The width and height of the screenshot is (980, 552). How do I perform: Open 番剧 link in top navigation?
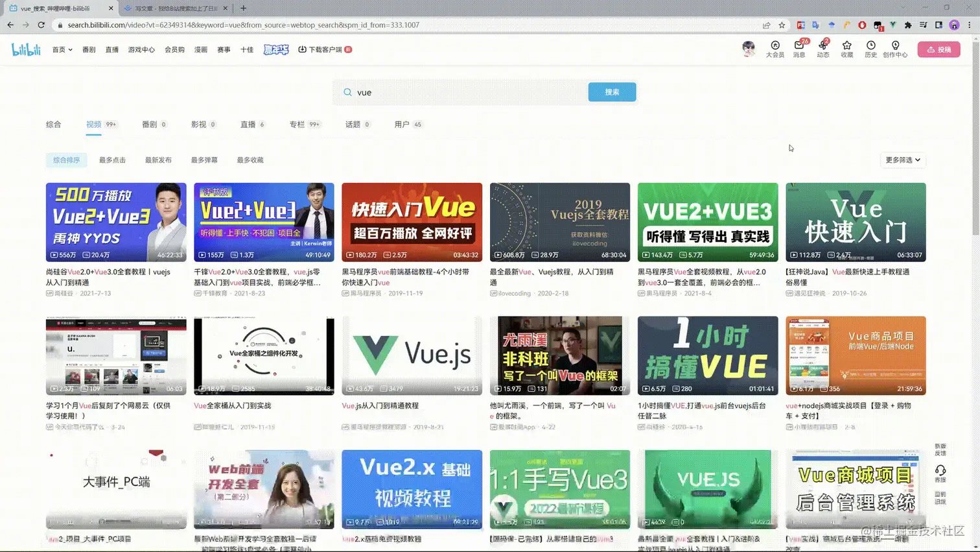click(89, 49)
